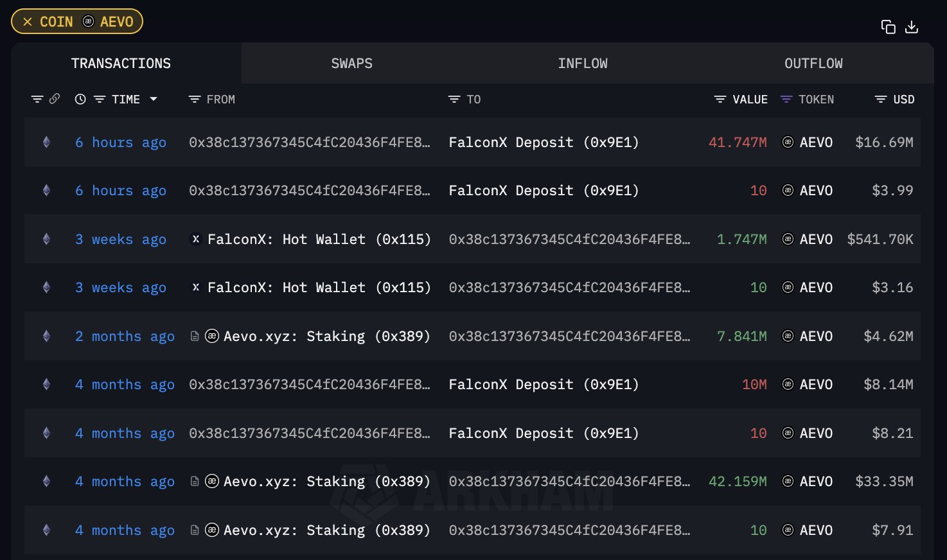Open the '2 months ago' transaction link
Viewport: 947px width, 560px height.
pyautogui.click(x=125, y=337)
